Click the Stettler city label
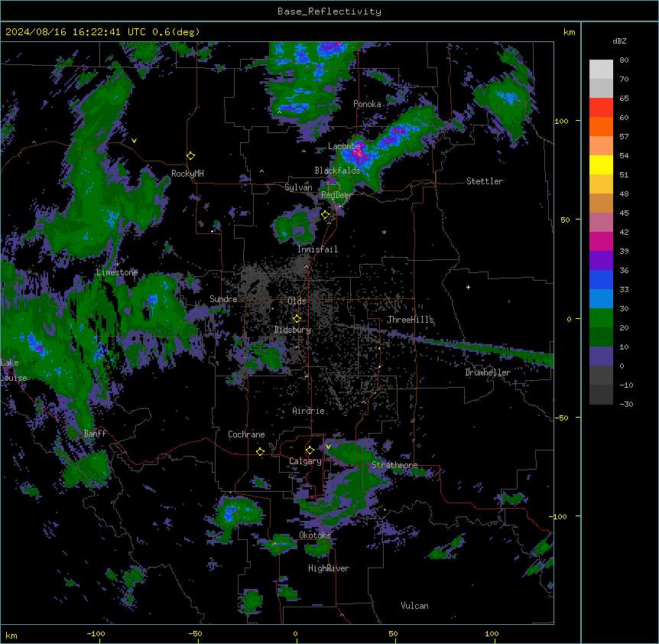The width and height of the screenshot is (659, 644). click(485, 181)
